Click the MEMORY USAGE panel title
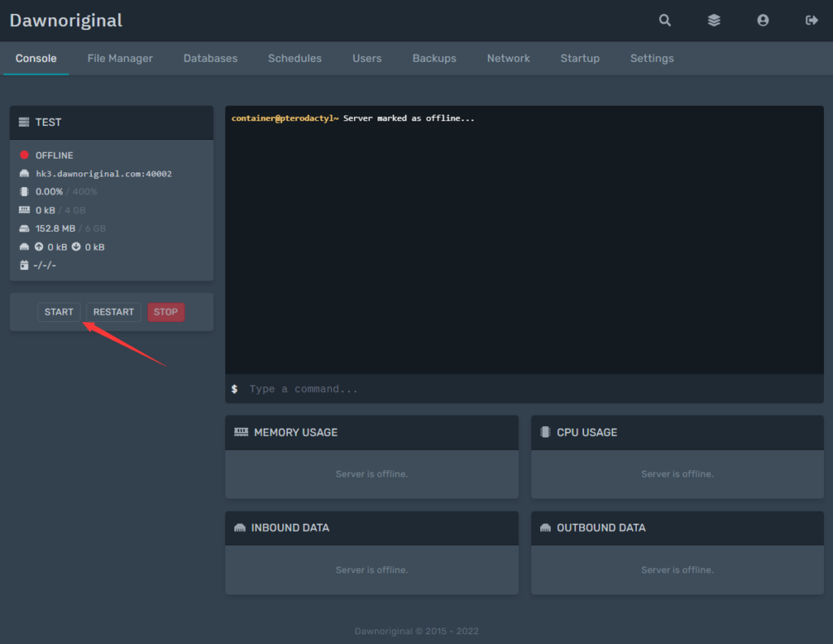The width and height of the screenshot is (833, 644). pyautogui.click(x=296, y=432)
